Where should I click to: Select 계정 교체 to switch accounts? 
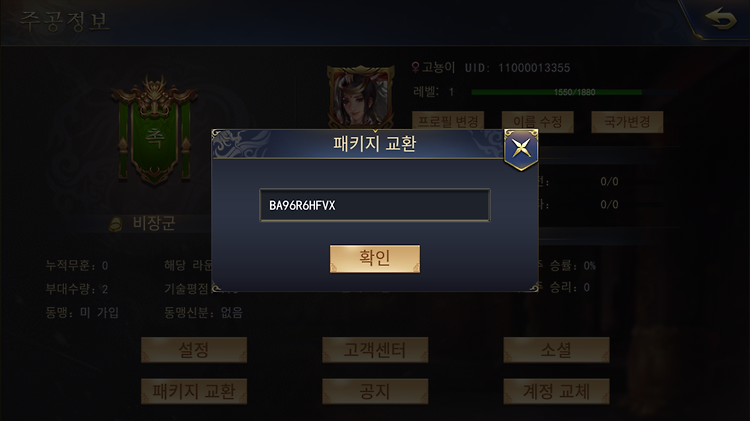[556, 391]
